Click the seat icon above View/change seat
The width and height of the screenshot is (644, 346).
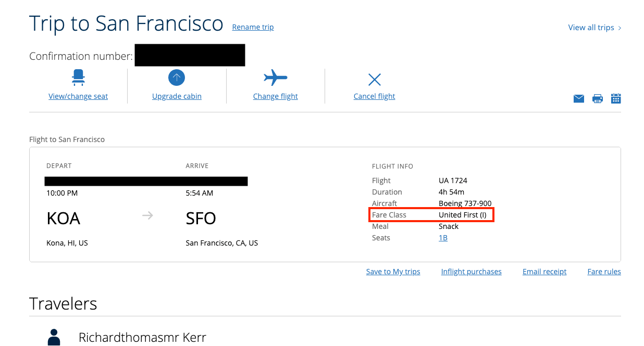point(78,79)
